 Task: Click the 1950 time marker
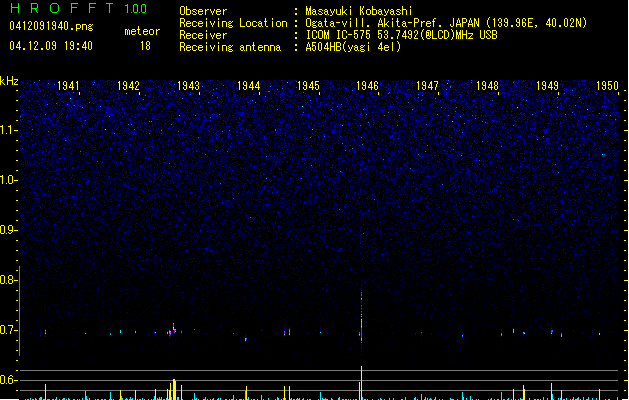coord(607,86)
